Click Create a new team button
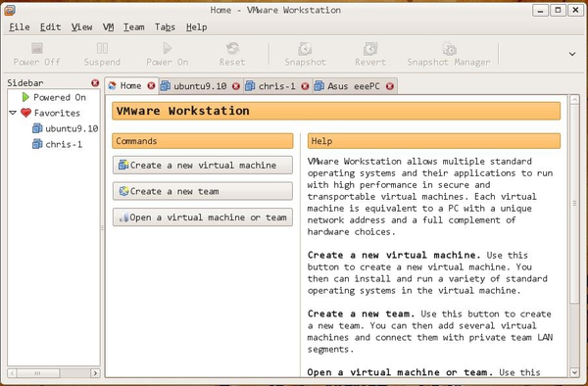This screenshot has height=386, width=588. [203, 191]
